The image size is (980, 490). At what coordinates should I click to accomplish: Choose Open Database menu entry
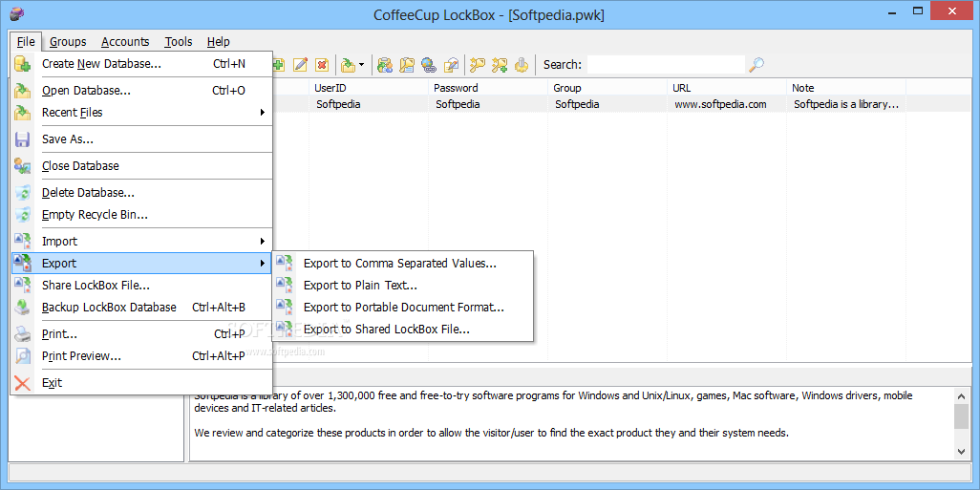[x=142, y=91]
